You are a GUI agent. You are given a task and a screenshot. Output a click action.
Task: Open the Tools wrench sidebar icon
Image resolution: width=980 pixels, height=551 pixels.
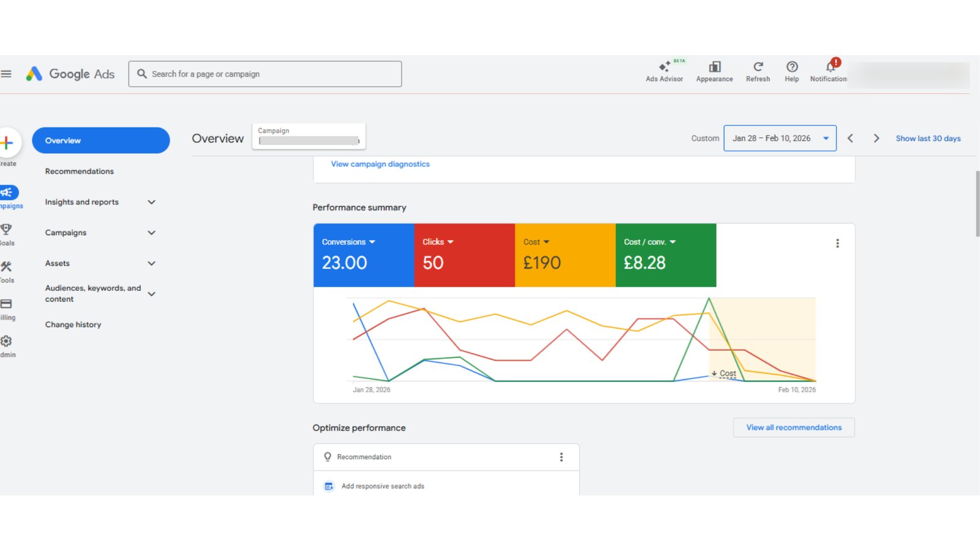(6, 267)
